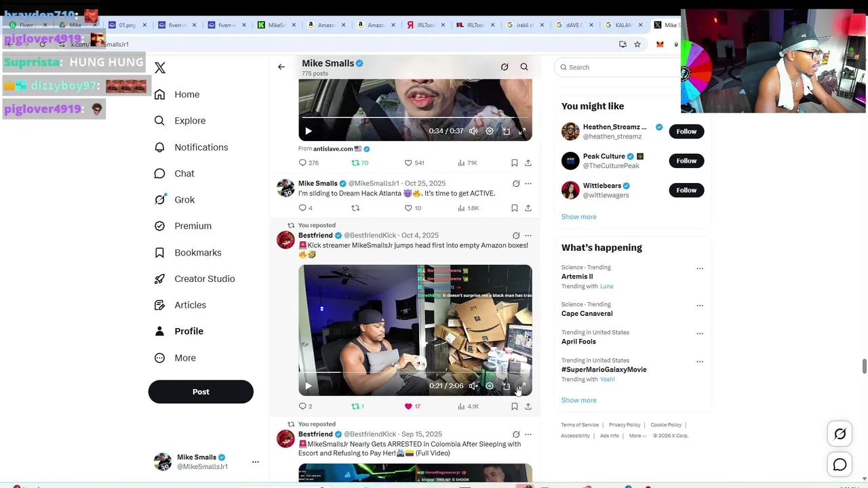Open more options on Amazon boxes post
868x488 pixels.
(x=528, y=235)
